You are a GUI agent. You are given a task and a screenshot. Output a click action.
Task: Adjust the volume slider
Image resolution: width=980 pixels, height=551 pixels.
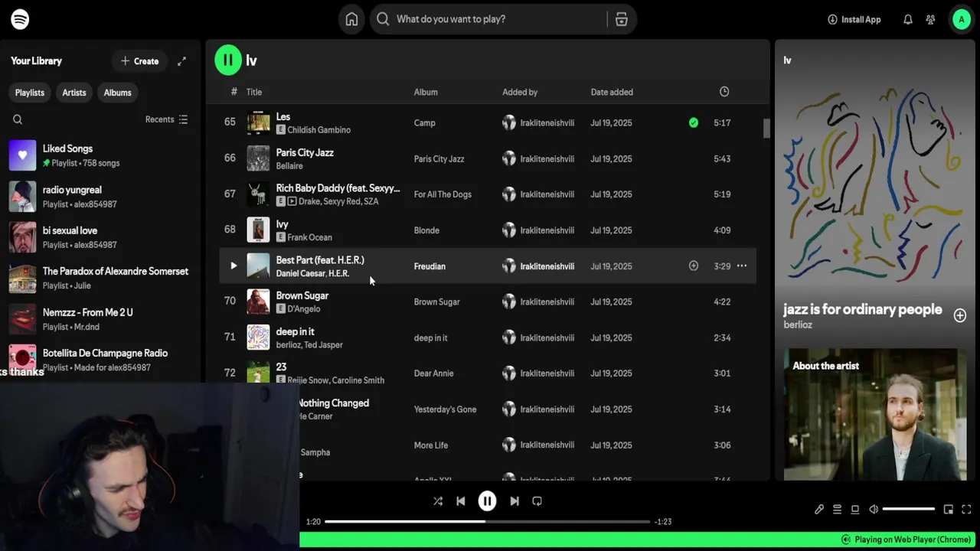click(909, 509)
